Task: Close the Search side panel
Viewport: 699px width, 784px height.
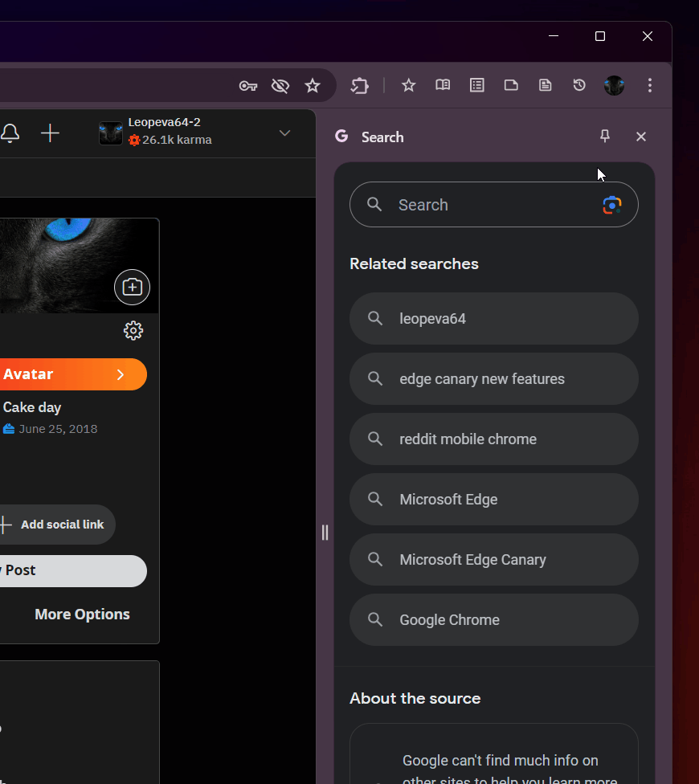Action: click(x=641, y=137)
